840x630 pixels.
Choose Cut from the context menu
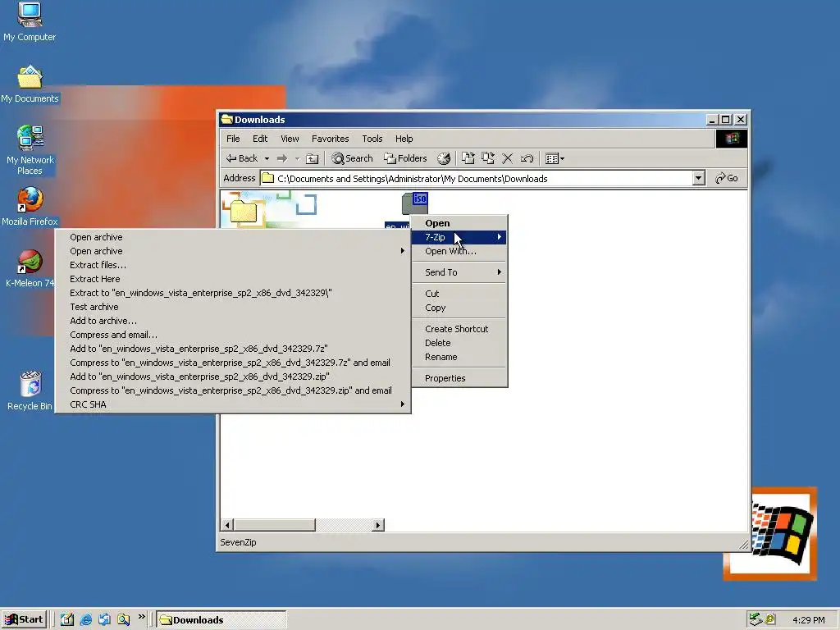coord(459,294)
